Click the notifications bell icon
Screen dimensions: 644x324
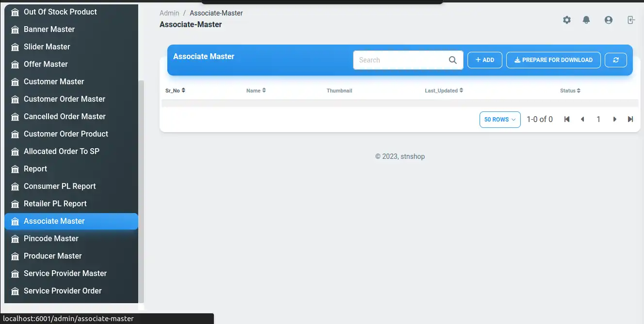(586, 20)
